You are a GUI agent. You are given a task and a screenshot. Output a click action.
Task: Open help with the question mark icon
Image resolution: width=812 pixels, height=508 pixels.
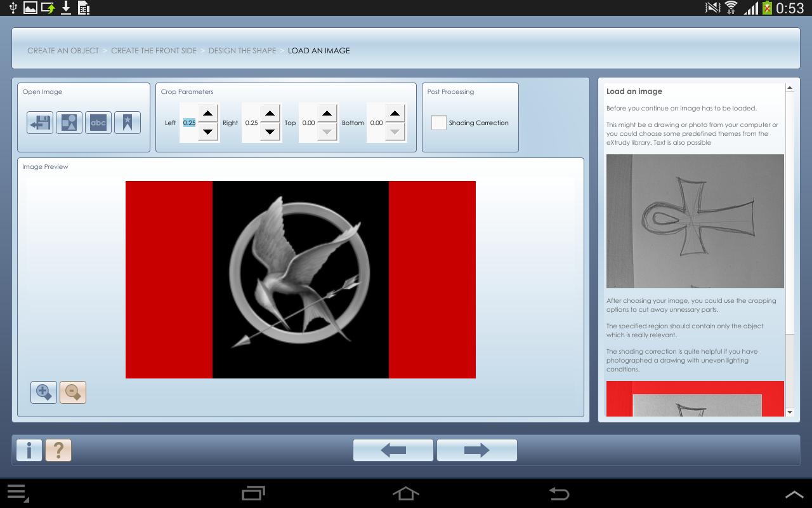pos(58,450)
